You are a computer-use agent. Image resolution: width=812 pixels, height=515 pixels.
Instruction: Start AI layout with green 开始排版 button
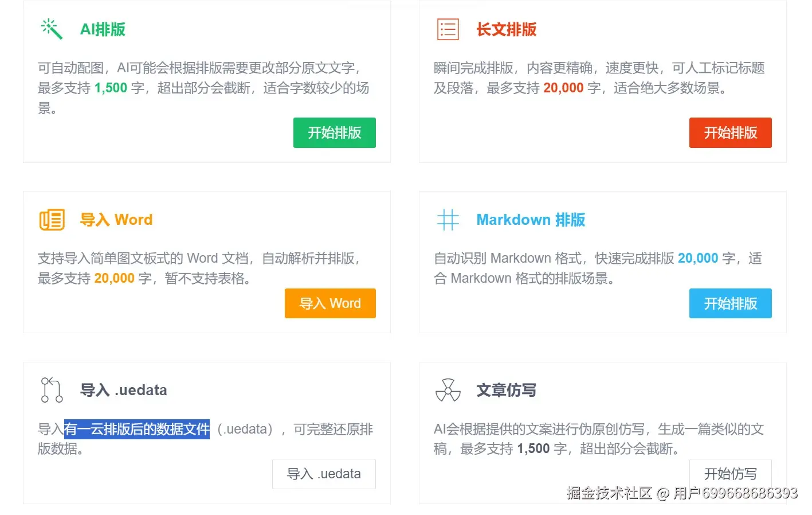[335, 132]
